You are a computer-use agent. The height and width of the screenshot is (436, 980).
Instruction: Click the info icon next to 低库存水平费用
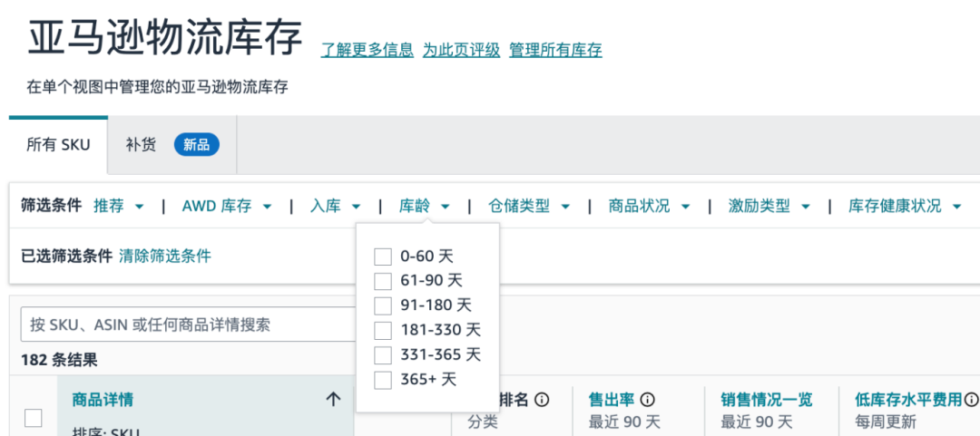971,399
